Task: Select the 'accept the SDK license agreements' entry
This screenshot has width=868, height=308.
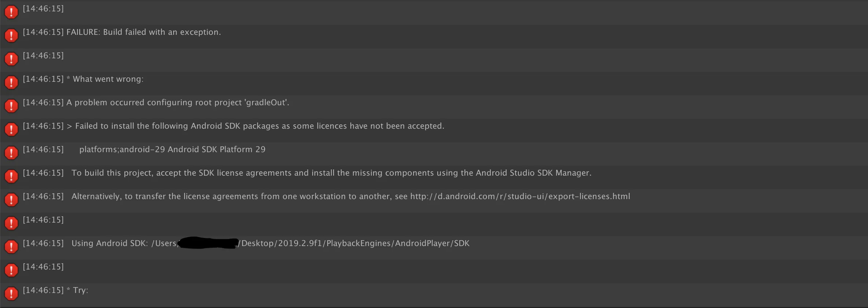Action: tap(331, 173)
